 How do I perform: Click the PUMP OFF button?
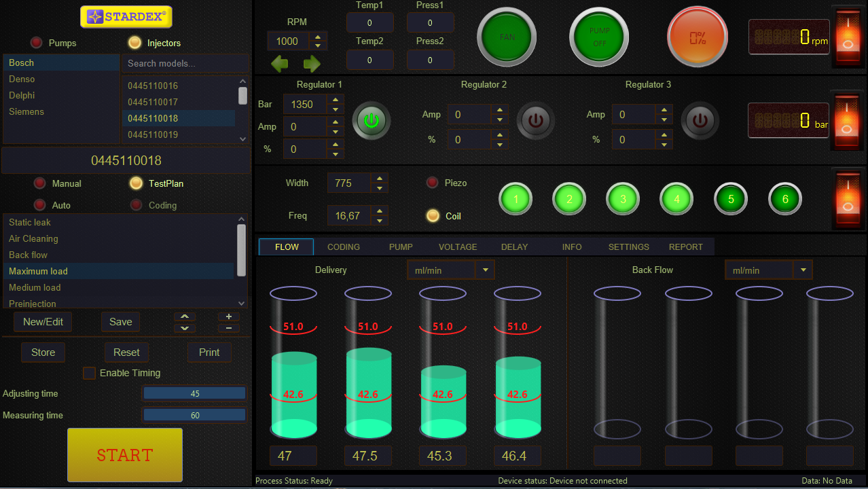[598, 37]
